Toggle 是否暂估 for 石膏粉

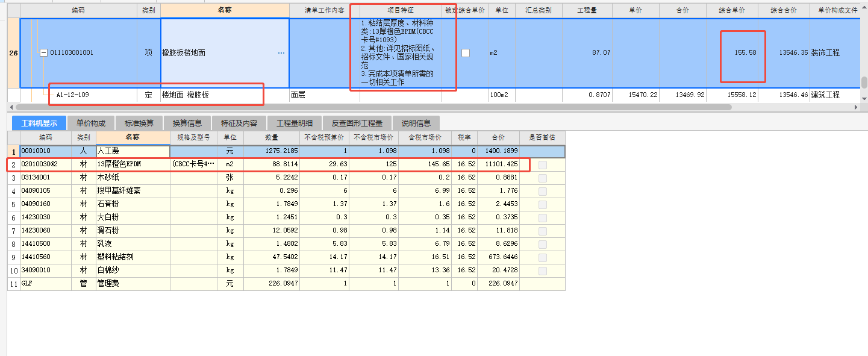543,204
